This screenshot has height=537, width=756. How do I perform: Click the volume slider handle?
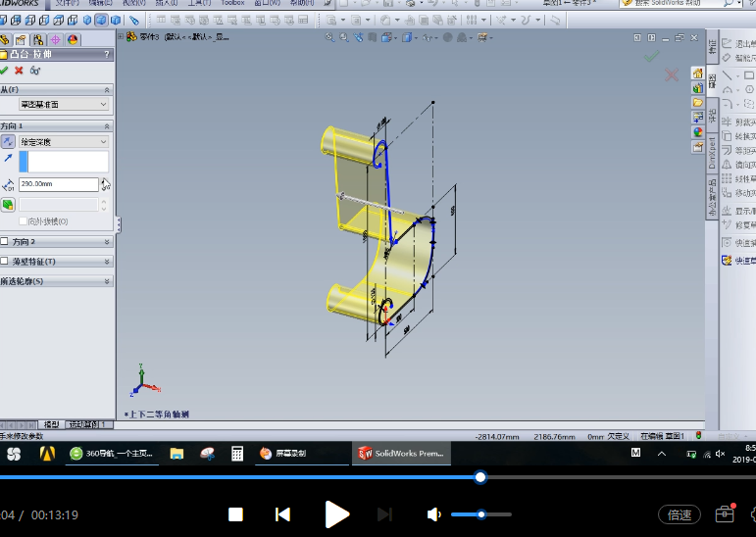click(481, 514)
